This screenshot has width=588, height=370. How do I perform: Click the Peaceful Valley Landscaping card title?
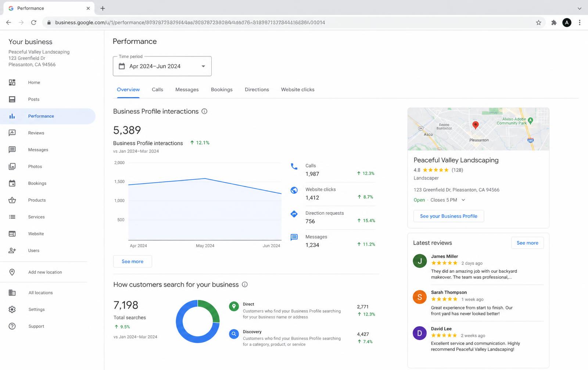point(456,160)
